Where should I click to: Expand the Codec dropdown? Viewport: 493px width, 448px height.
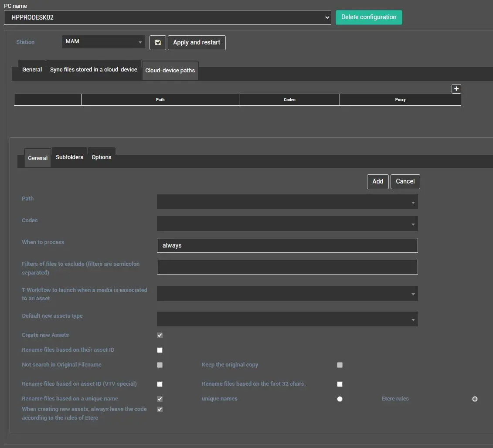point(287,224)
